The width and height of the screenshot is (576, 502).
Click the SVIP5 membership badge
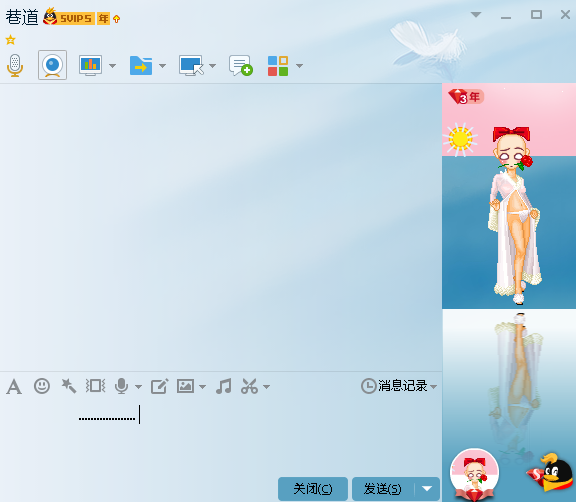[x=68, y=17]
